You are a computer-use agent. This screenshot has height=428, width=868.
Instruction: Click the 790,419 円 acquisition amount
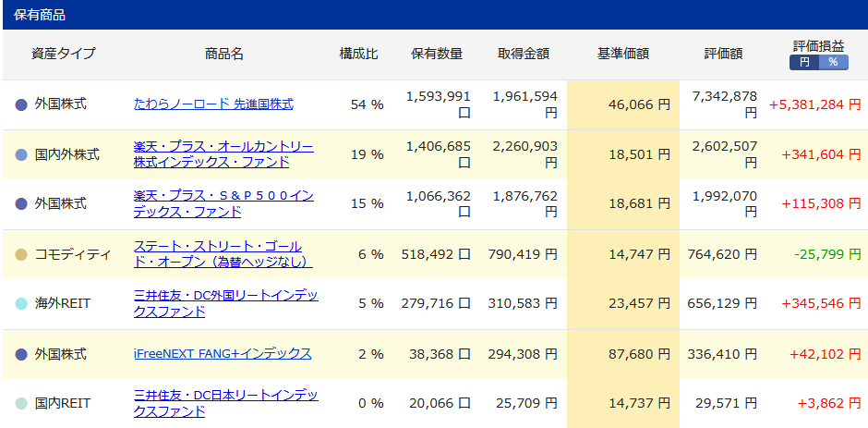(x=524, y=254)
